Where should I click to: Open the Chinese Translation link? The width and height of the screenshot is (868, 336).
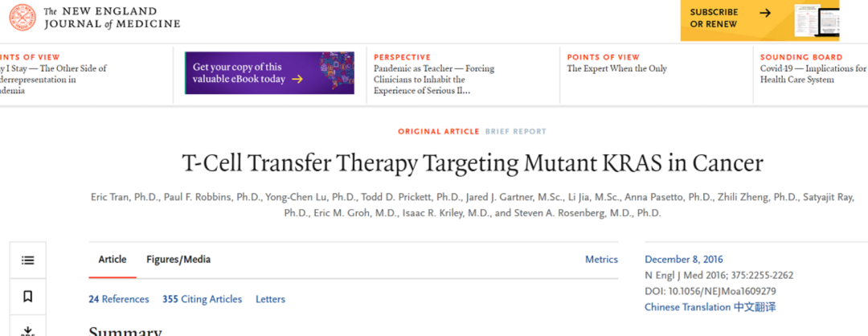tap(710, 307)
